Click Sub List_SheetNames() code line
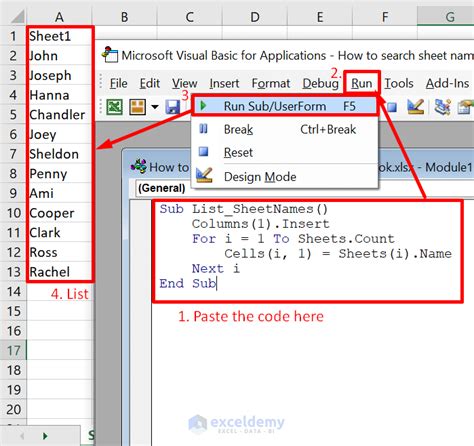Image resolution: width=474 pixels, height=446 pixels. (x=244, y=209)
